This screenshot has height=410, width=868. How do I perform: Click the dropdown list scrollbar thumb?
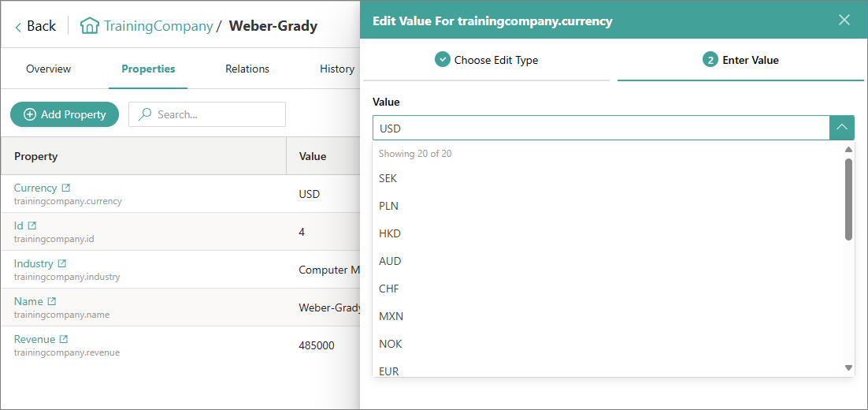tap(848, 199)
